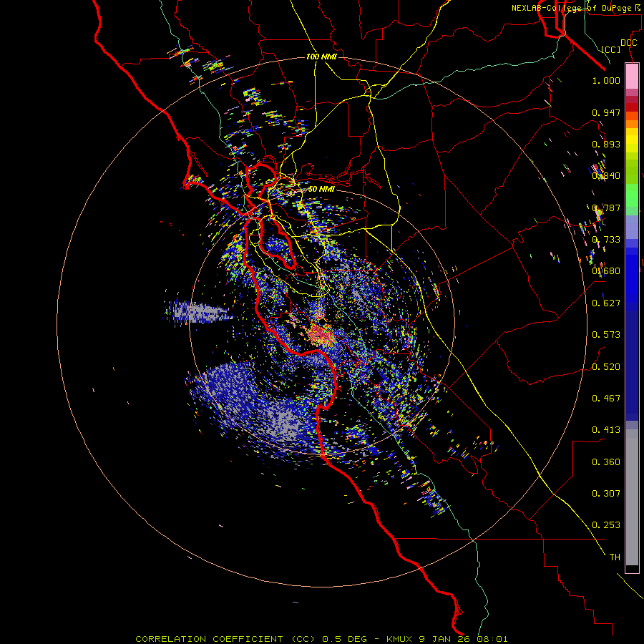Click the gray wedge-shaped echo offshore to the west
Image resolution: width=644 pixels, height=644 pixels.
(199, 313)
